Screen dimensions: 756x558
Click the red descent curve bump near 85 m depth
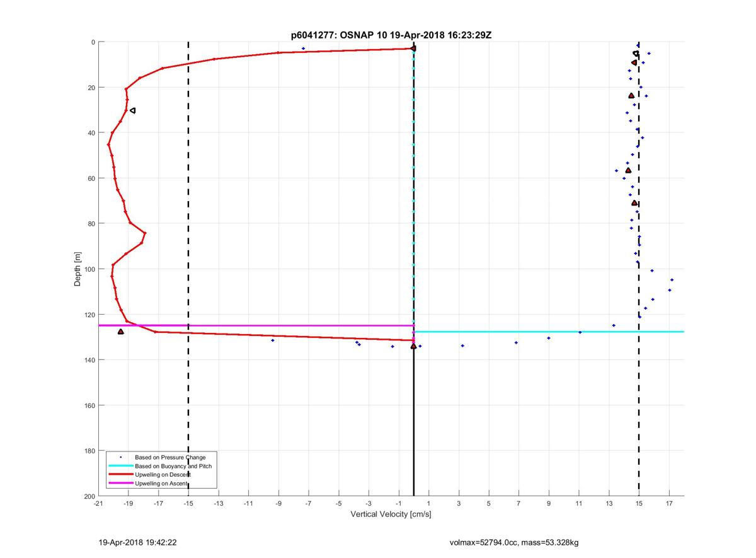(144, 234)
